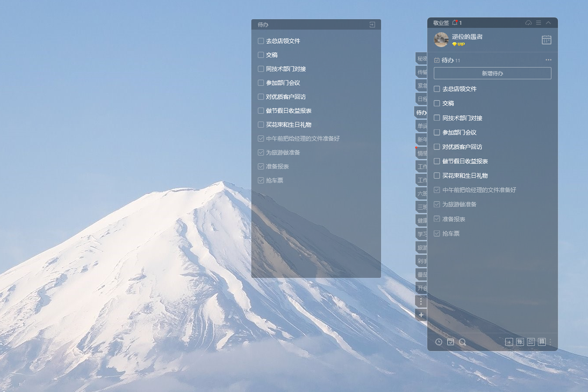588x392 pixels.
Task: Click the 印 tool icon
Action: [x=531, y=342]
